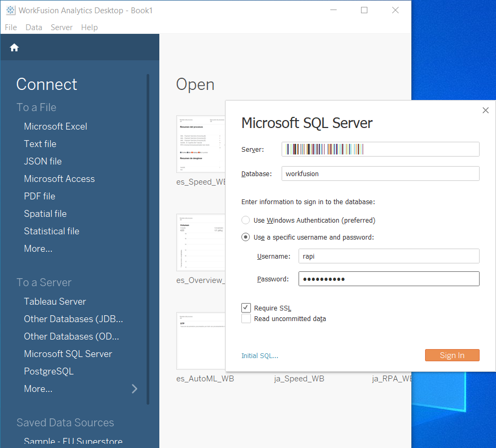Open es_Overview workbook thumbnail
Viewport: 496px width, 448px height.
point(201,242)
